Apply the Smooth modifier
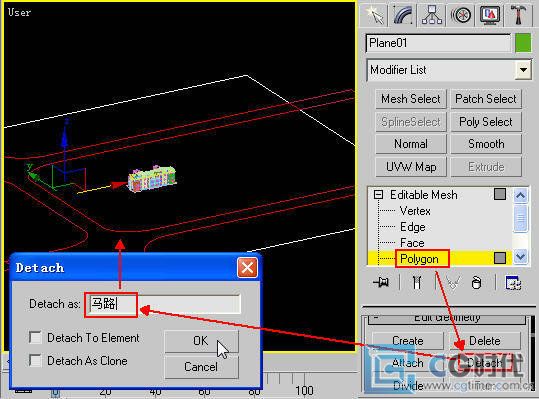Viewport: 539px width, 399px height. pyautogui.click(x=486, y=144)
